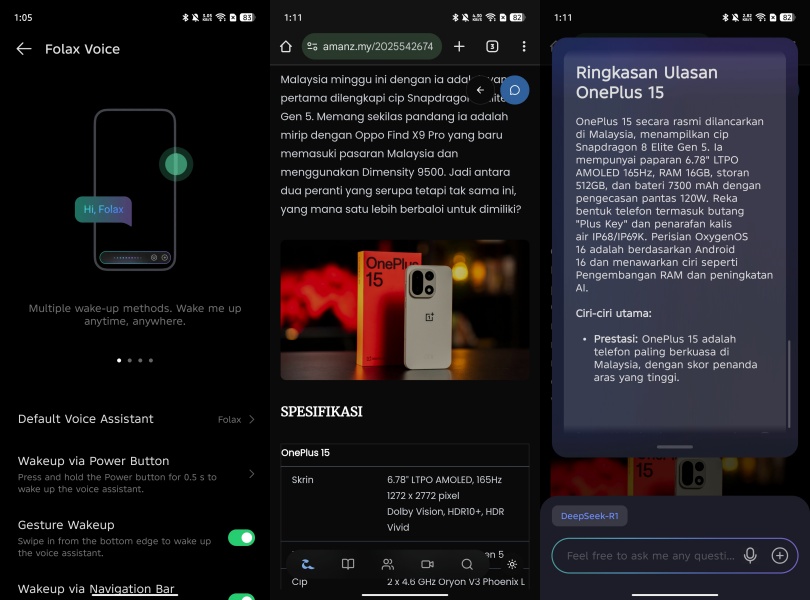The width and height of the screenshot is (810, 600).
Task: Tap Bluetooth status icon at 1:05 screen
Action: 185,18
